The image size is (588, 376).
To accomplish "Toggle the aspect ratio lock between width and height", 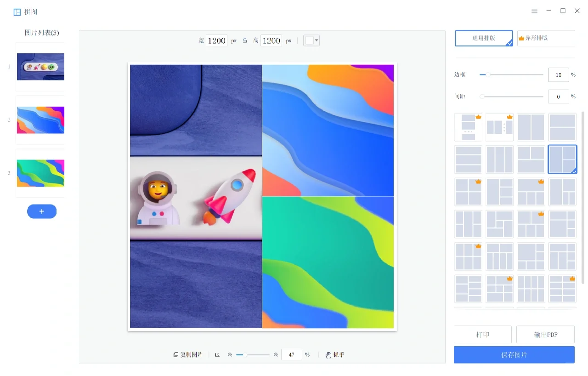I will coord(245,40).
